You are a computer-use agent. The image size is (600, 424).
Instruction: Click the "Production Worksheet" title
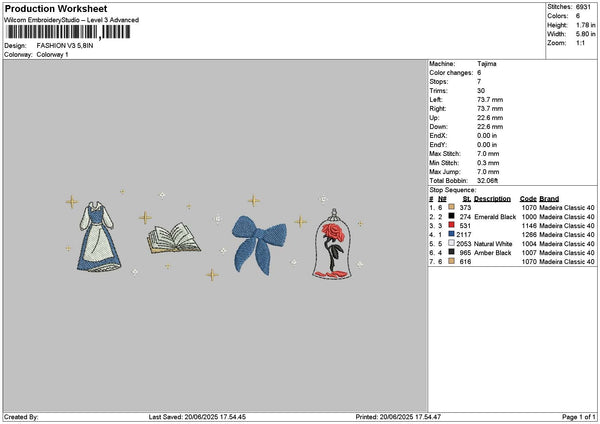[56, 8]
